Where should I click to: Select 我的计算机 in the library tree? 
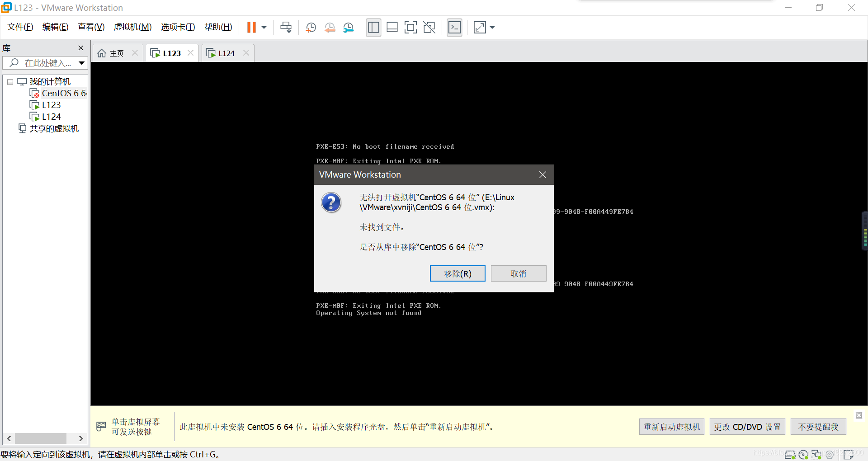pyautogui.click(x=50, y=82)
